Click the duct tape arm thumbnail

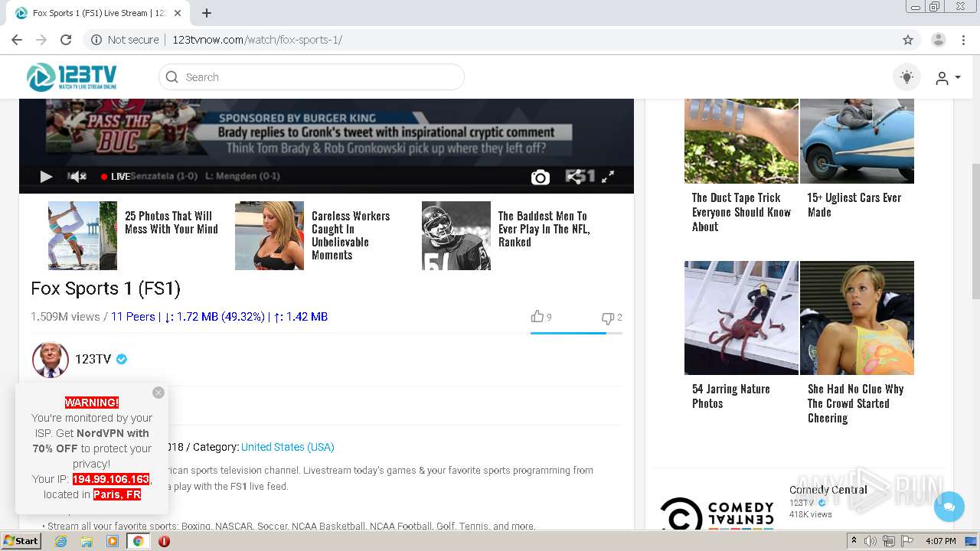[x=741, y=141]
